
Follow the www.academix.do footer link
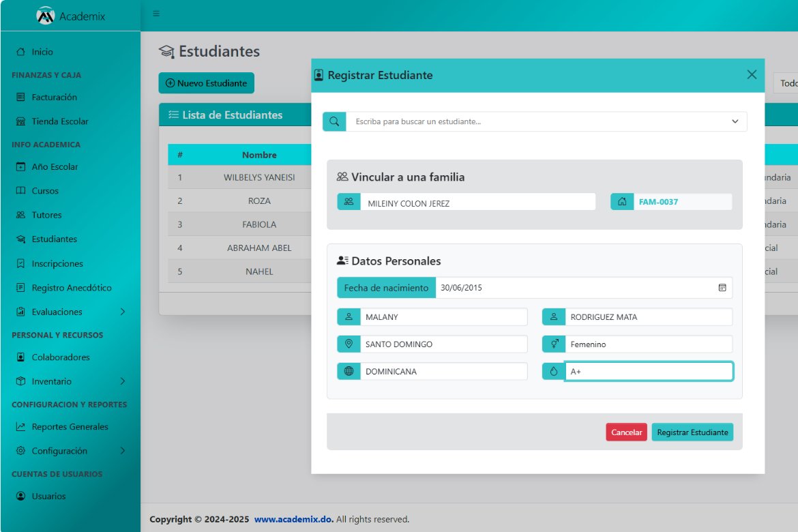[293, 520]
